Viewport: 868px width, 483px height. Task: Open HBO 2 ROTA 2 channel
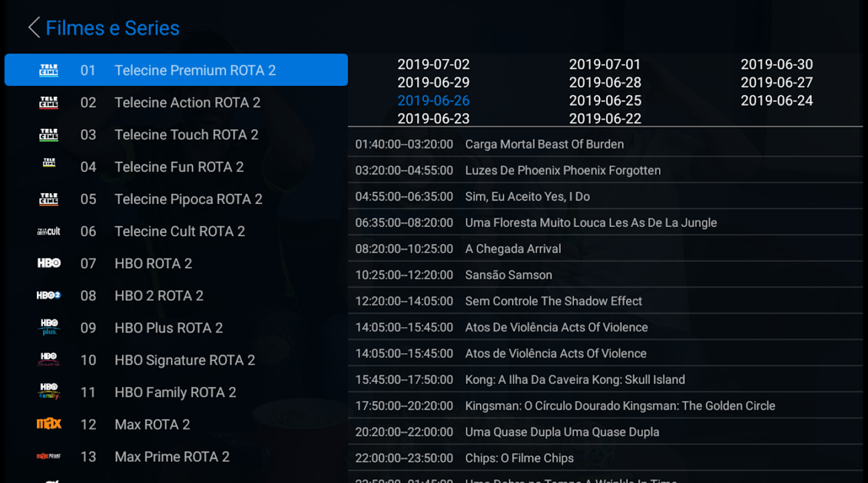(176, 295)
